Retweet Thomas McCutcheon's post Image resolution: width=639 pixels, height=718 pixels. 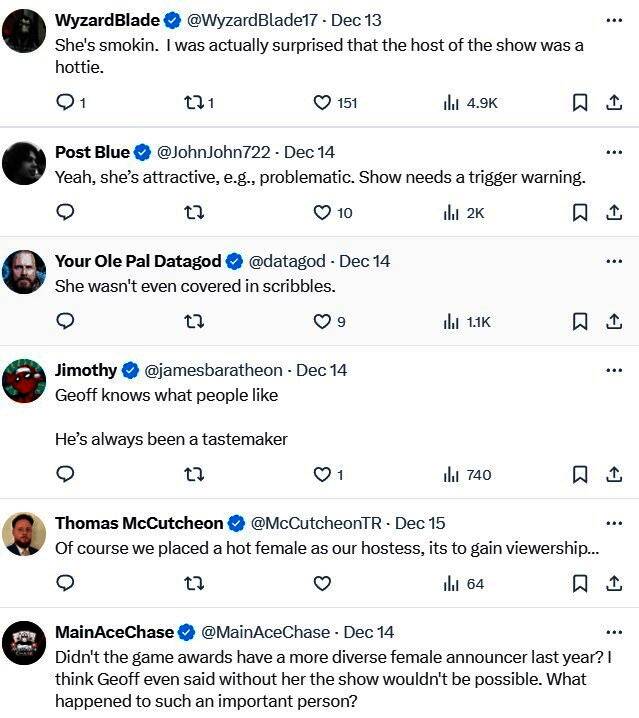tap(193, 583)
